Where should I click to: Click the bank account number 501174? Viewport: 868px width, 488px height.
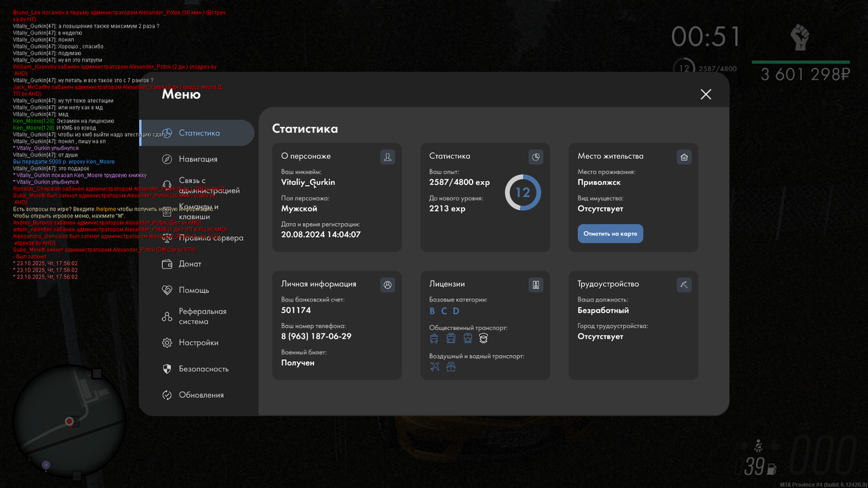tap(296, 310)
